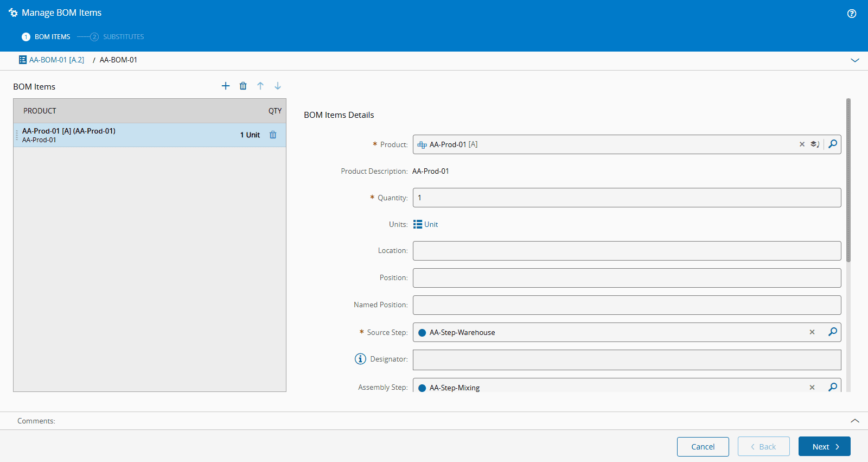The image size is (868, 462).
Task: Switch to the Substitutes step
Action: pyautogui.click(x=123, y=37)
